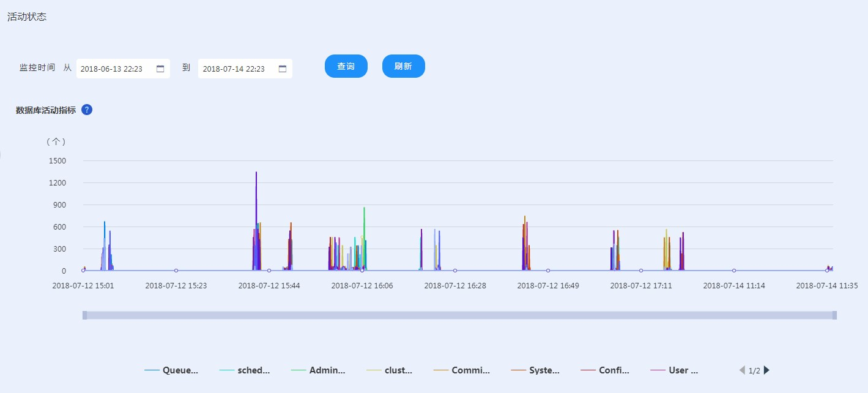
Task: Click left handle of chart zoom slider
Action: 84,315
